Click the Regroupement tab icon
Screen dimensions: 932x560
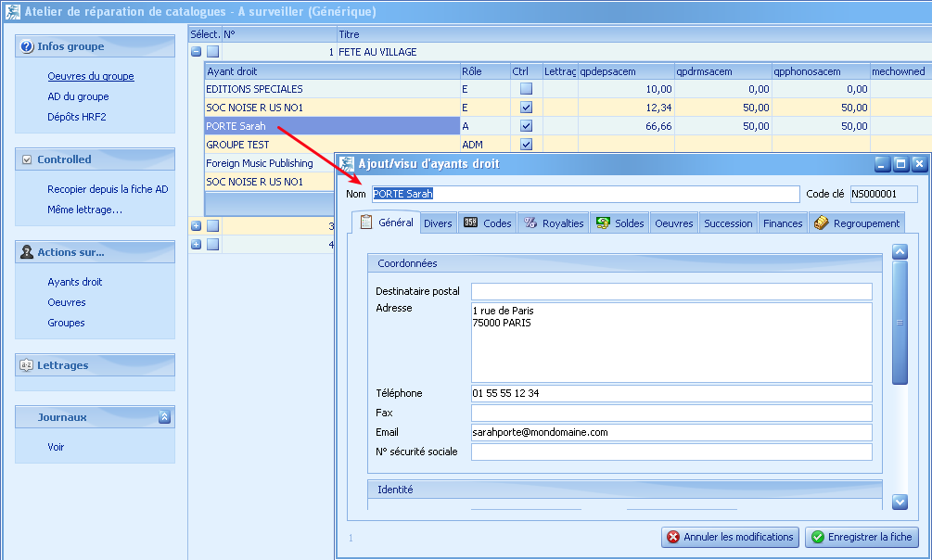[x=822, y=223]
